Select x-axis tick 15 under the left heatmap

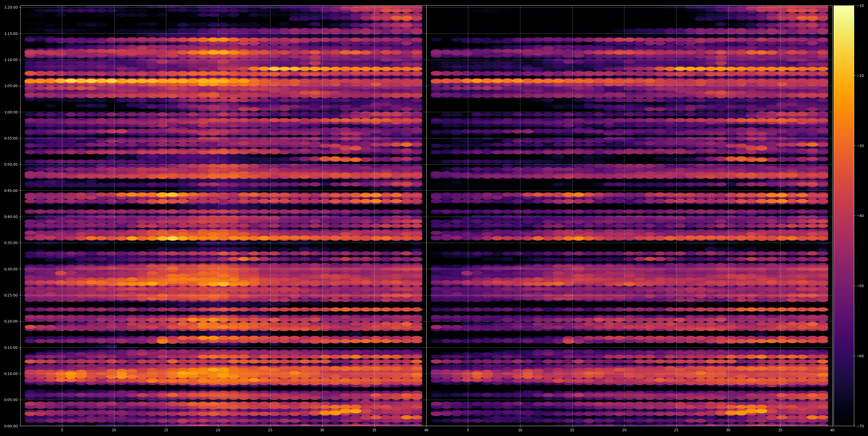[x=166, y=430]
